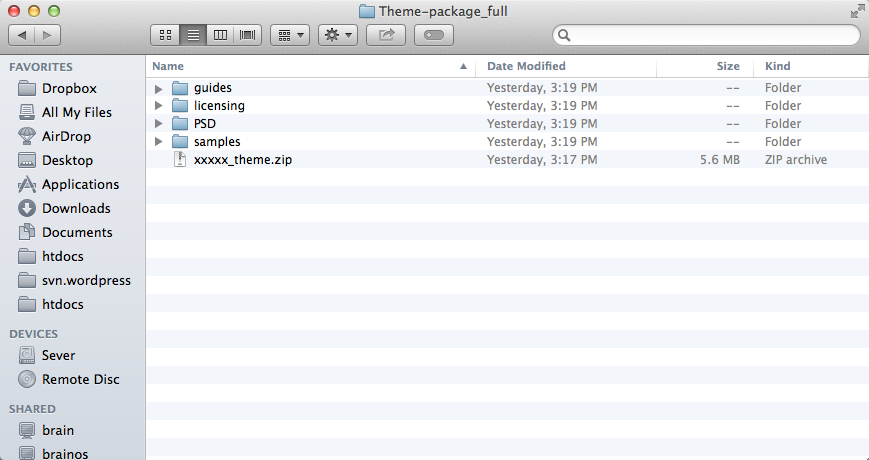869x460 pixels.
Task: Click the Share toolbar button
Action: click(x=385, y=35)
